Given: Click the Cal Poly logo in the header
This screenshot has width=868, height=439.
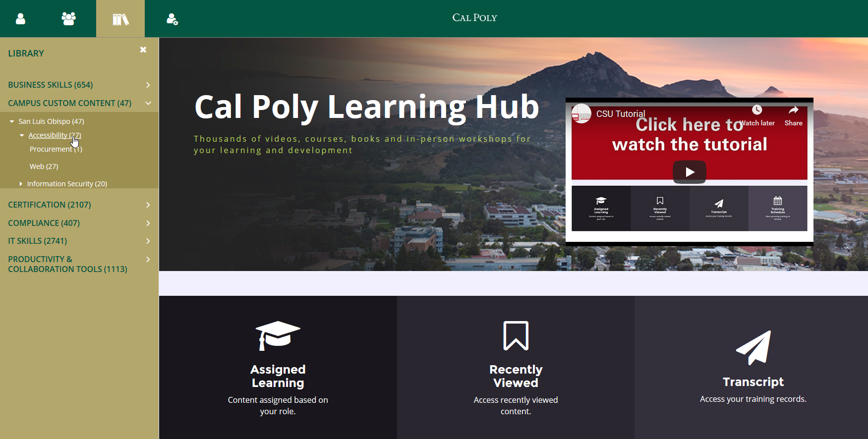Looking at the screenshot, I should [474, 18].
